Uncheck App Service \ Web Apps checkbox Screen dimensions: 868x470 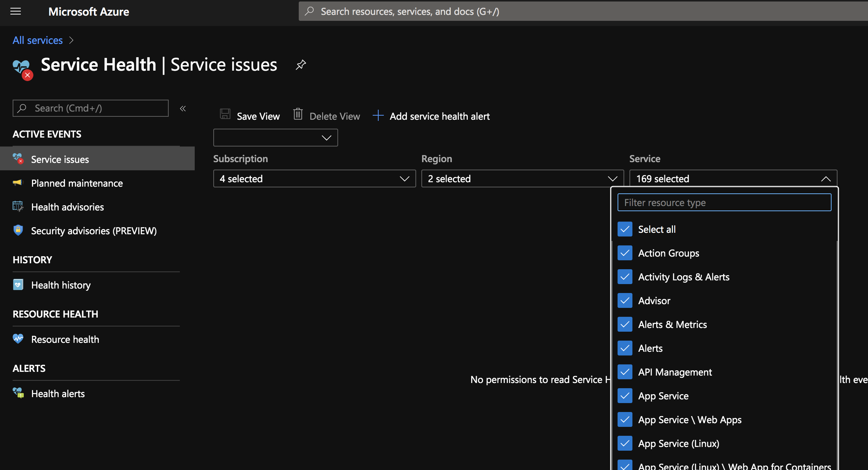pyautogui.click(x=625, y=419)
